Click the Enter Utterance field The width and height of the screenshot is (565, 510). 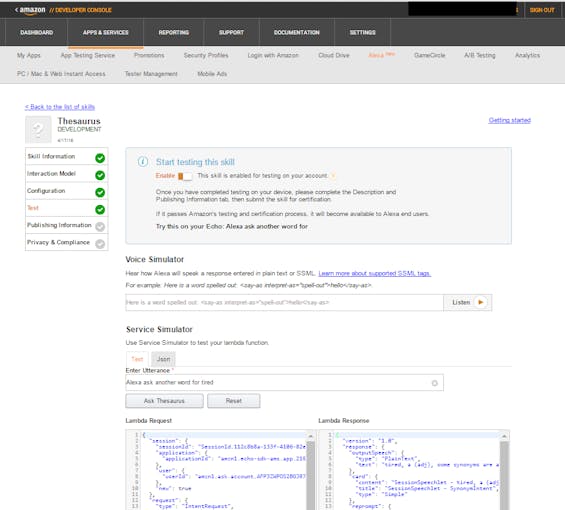(x=284, y=382)
